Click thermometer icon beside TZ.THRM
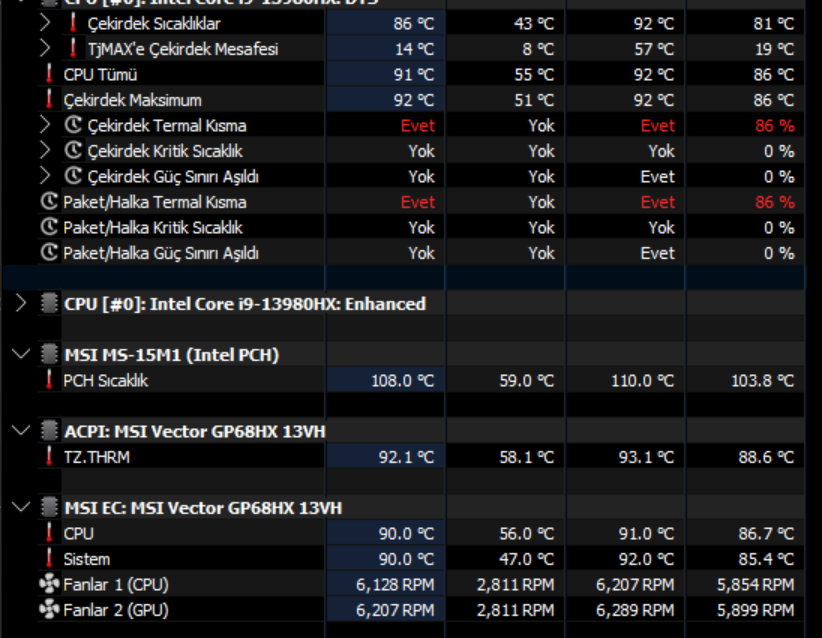The width and height of the screenshot is (822, 638). pyautogui.click(x=49, y=457)
